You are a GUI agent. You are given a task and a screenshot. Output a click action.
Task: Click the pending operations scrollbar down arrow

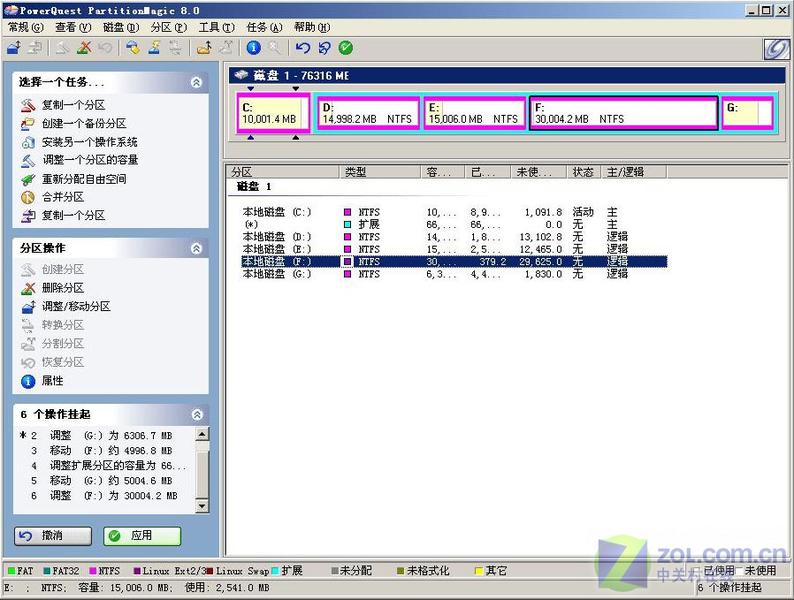(x=202, y=506)
